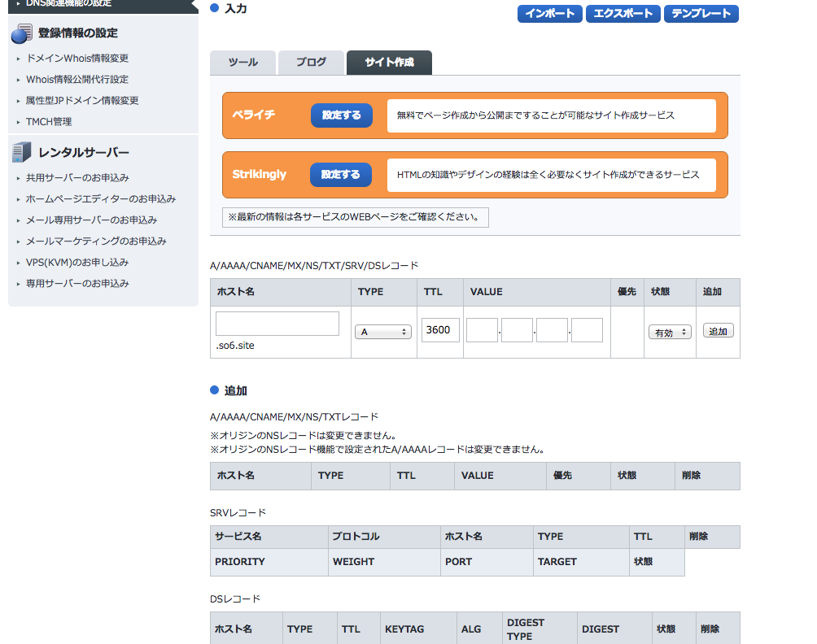
Task: Click the ※最新の情報 notice text
Action: 356,217
